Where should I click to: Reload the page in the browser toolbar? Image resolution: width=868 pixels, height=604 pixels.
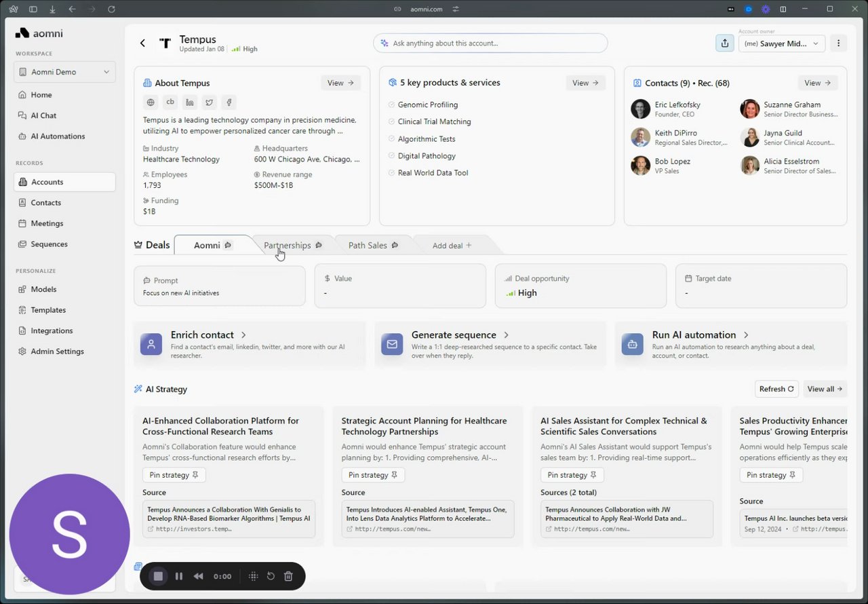pos(111,9)
